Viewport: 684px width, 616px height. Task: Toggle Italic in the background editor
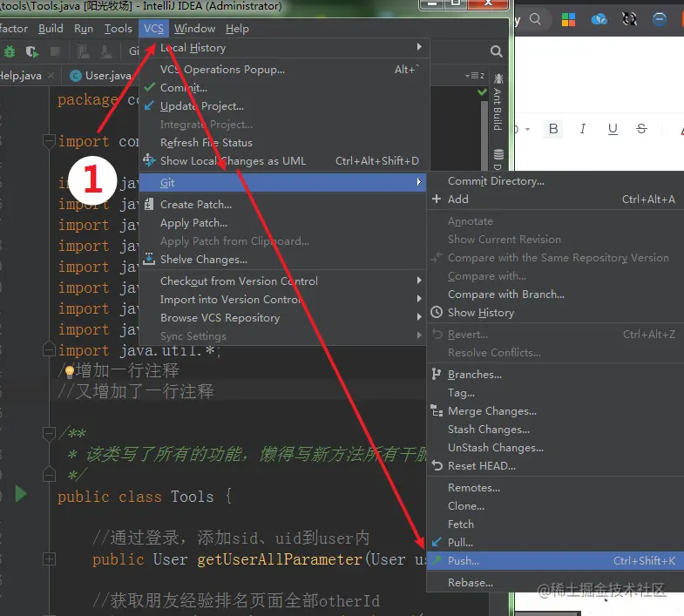click(x=582, y=129)
